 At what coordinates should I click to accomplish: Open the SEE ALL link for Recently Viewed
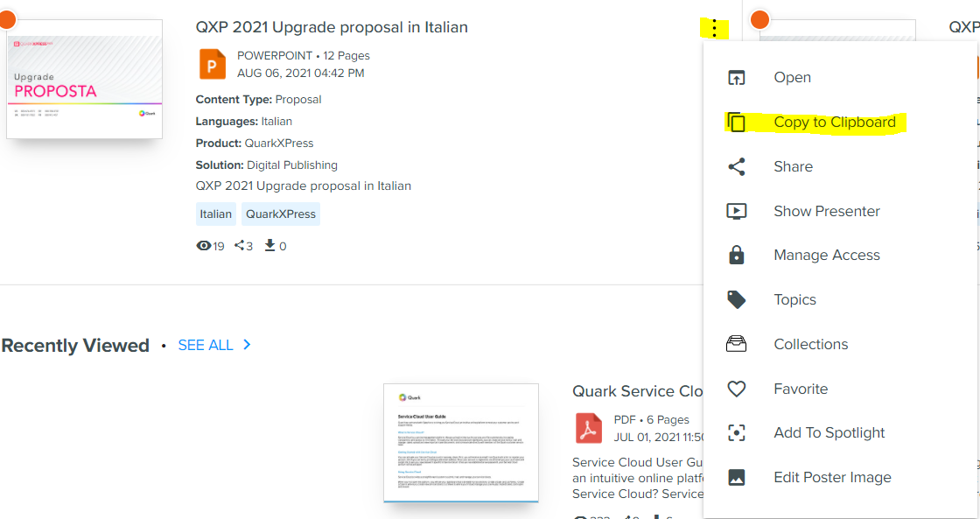click(x=206, y=345)
